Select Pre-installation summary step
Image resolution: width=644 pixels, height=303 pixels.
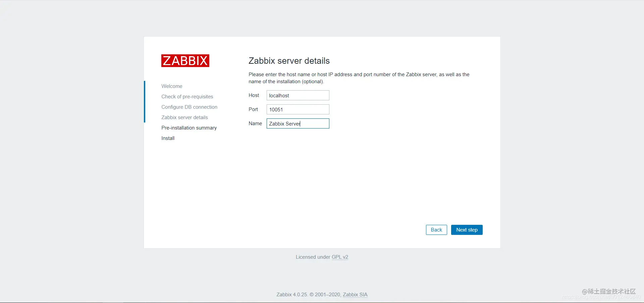[189, 128]
